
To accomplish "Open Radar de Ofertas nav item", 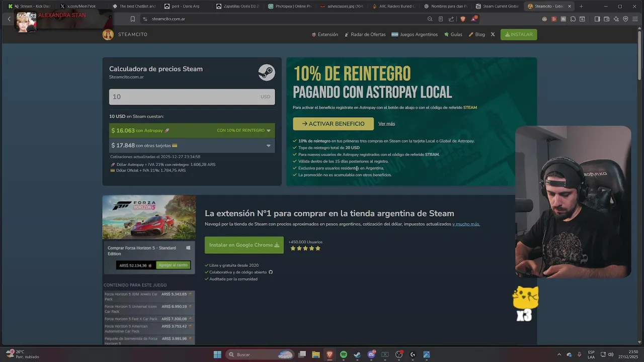I will point(365,35).
